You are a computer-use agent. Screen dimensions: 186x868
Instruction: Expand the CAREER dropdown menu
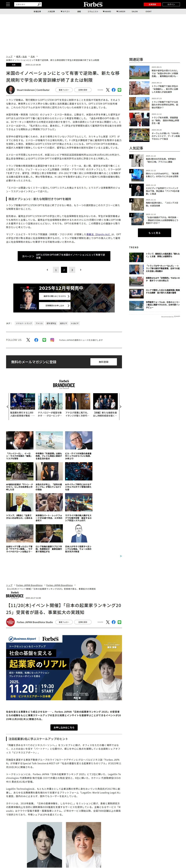tap(121, 11)
